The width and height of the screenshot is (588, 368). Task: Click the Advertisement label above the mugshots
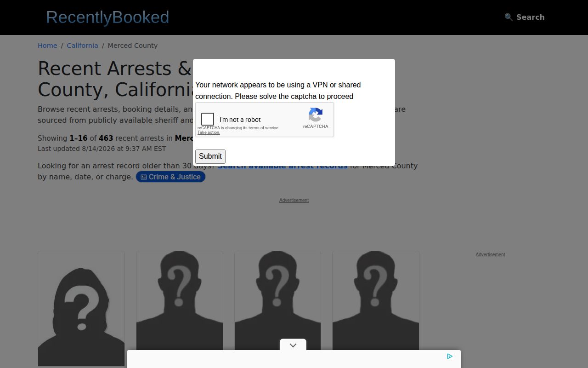294,200
